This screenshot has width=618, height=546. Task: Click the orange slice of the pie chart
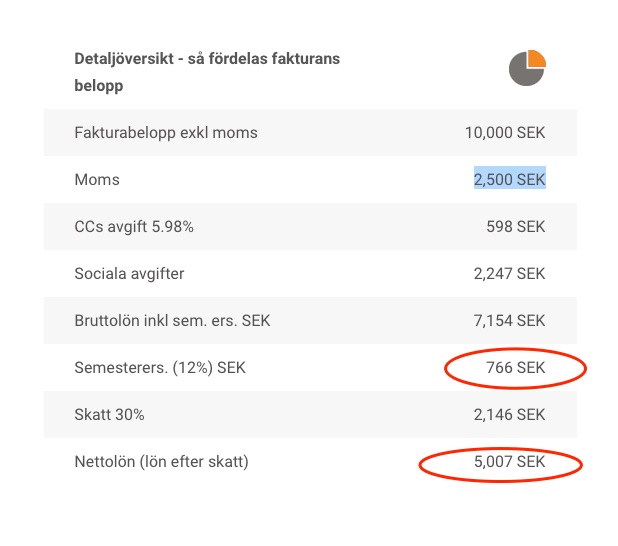(536, 58)
